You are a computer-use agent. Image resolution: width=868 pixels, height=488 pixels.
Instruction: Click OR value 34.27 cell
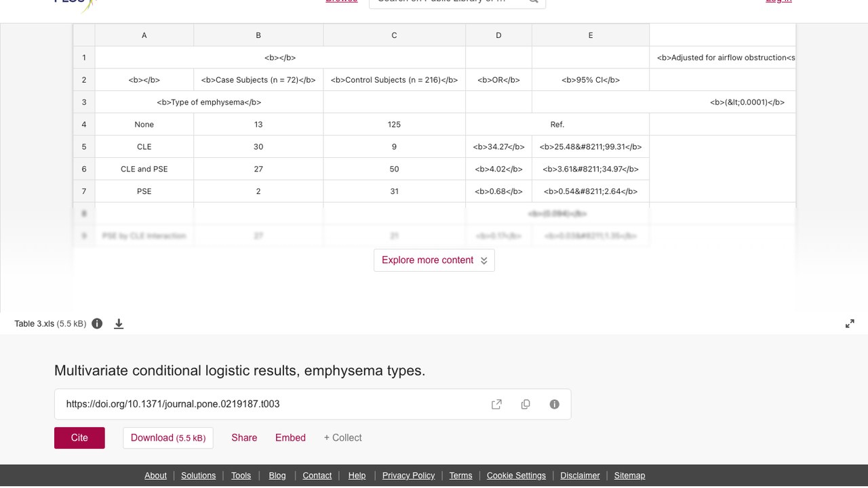coord(498,147)
